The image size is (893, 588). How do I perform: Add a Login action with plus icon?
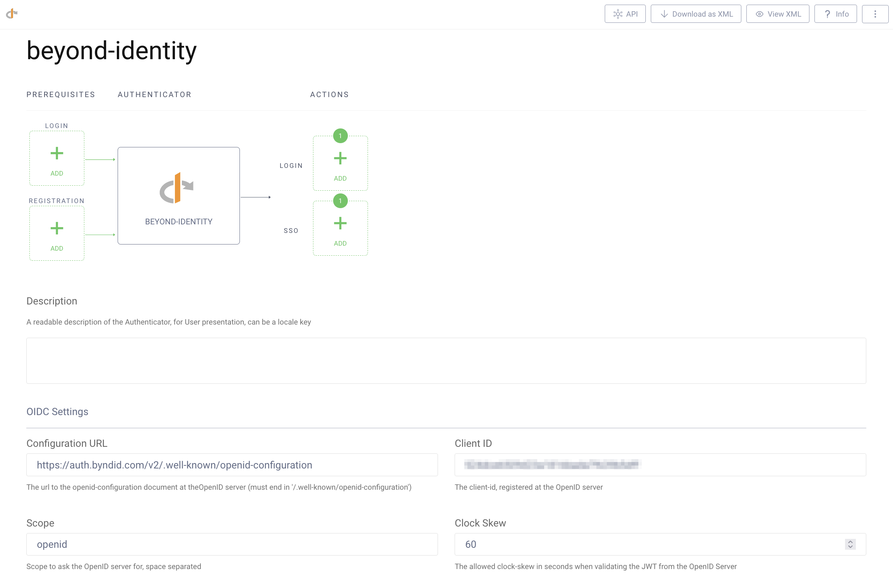pos(340,158)
